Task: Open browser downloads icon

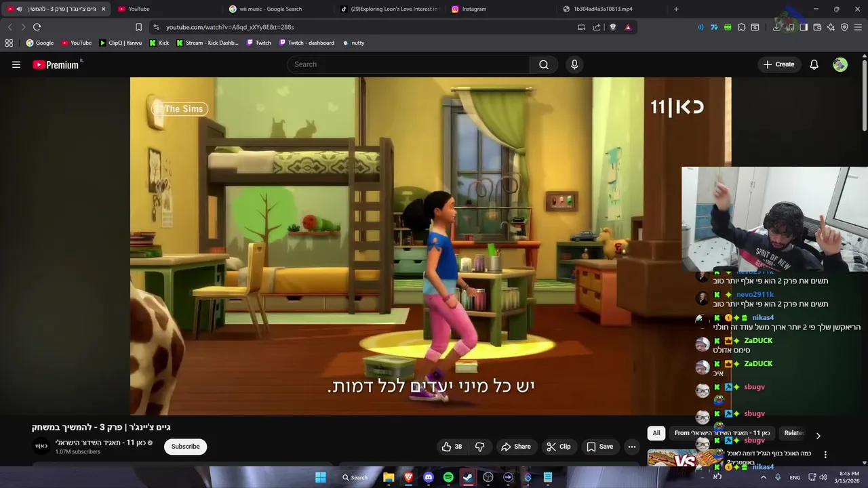Action: (x=776, y=27)
